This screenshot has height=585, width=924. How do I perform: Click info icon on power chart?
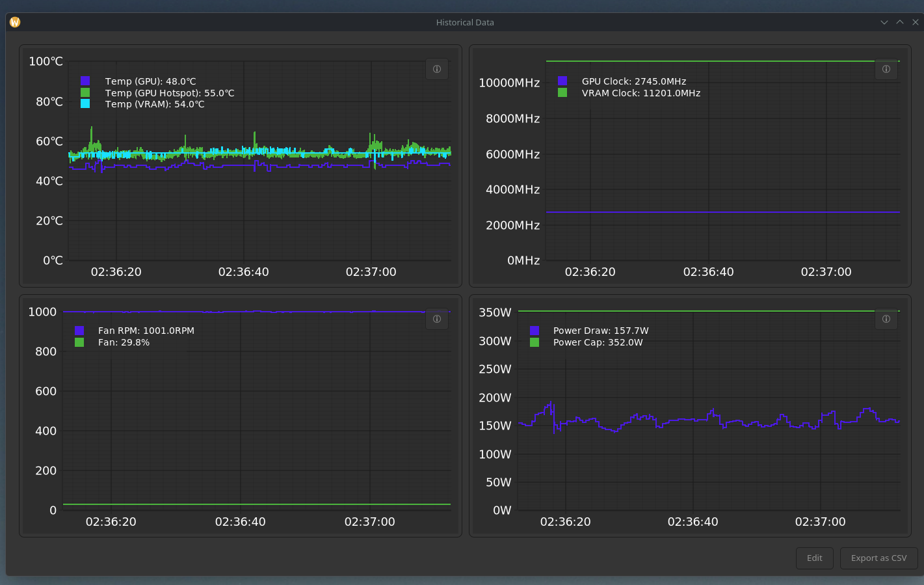click(x=886, y=319)
